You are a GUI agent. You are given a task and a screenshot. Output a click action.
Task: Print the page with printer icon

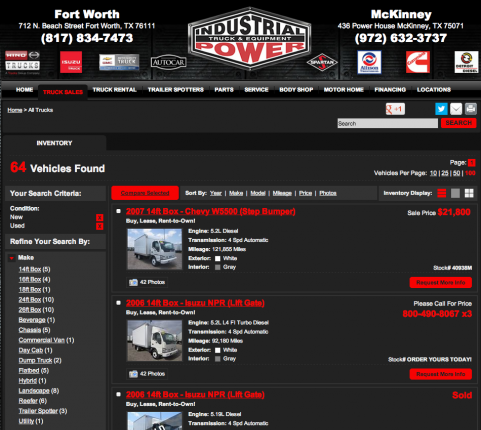click(470, 109)
